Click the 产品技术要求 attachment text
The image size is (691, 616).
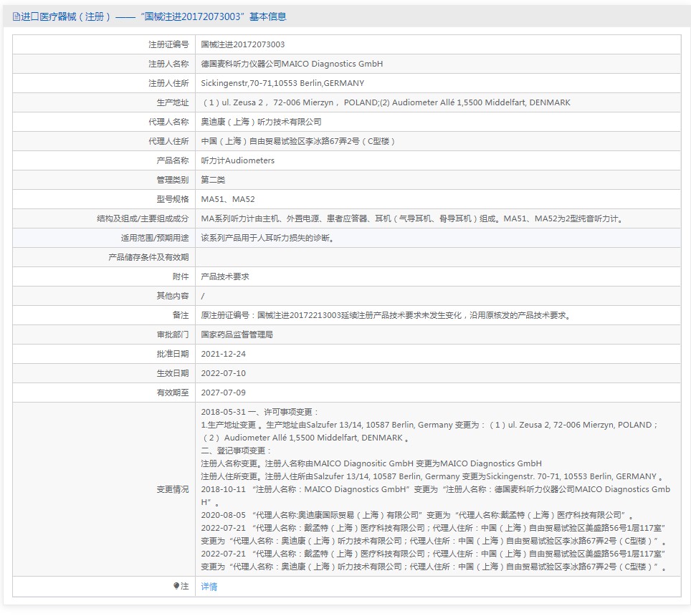[x=225, y=277]
